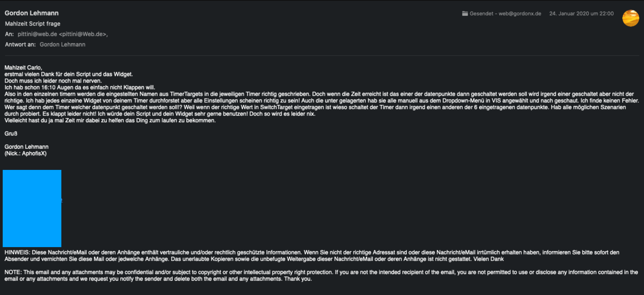Click the date 24. Januar 2020 um 22:00
The height and width of the screenshot is (295, 644).
581,14
